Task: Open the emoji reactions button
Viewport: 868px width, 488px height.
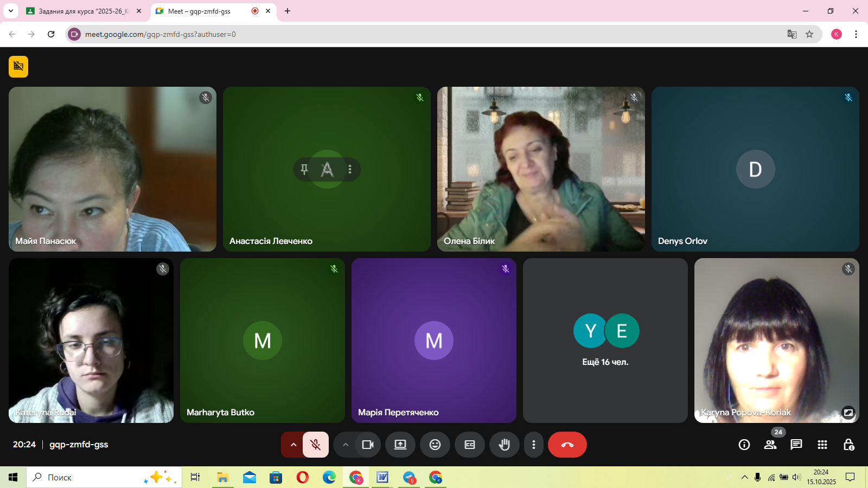Action: [435, 445]
